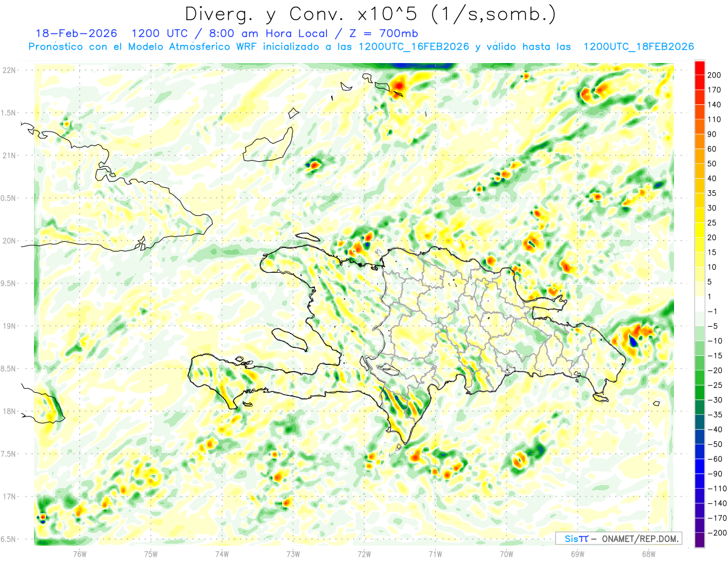The height and width of the screenshot is (562, 728).
Task: Click the '76W' longitude label
Action: [x=79, y=554]
